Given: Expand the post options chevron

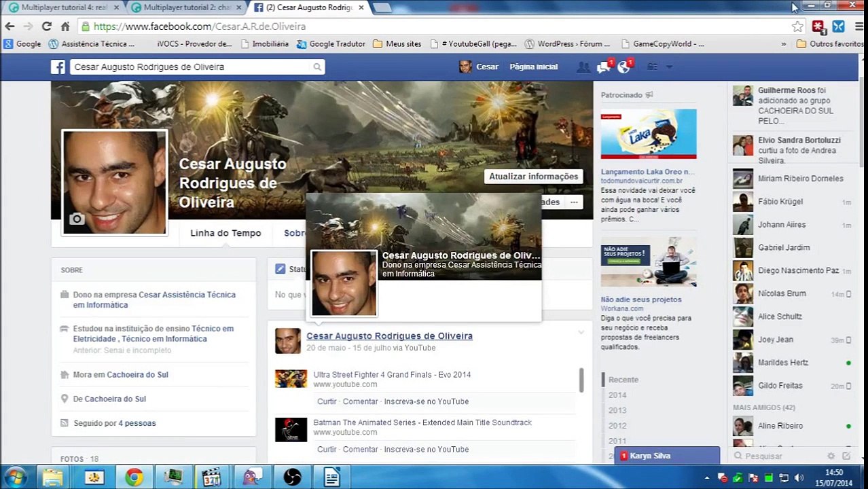Looking at the screenshot, I should [x=581, y=332].
